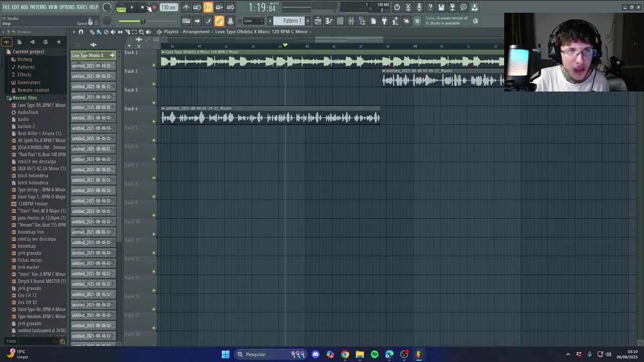Click the browser favorites star tab
Screen dimensions: 644x362
(x=58, y=42)
